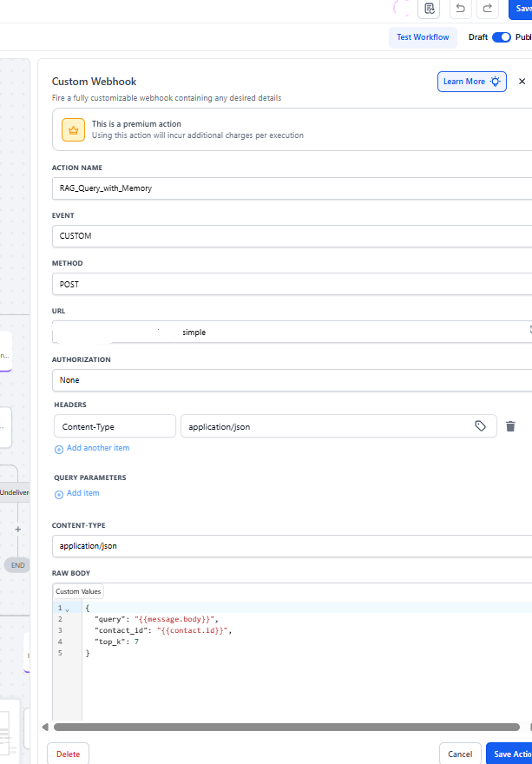
Task: Click the Learn More button
Action: (471, 82)
